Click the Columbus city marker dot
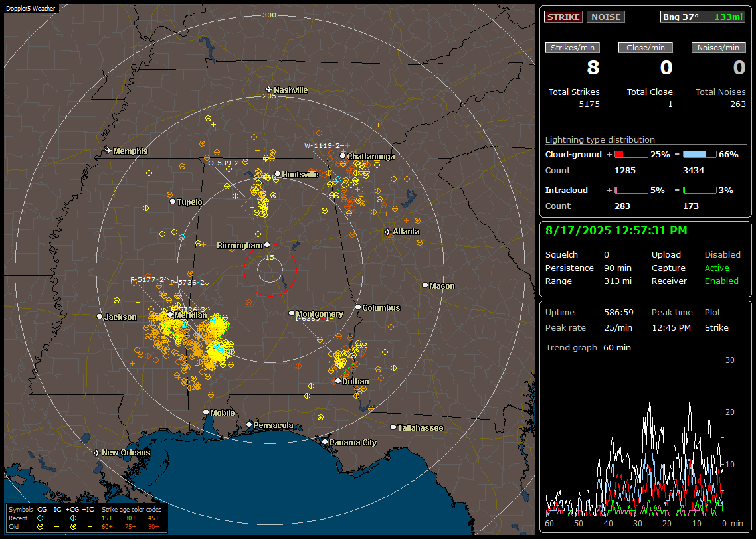Viewport: 756px width, 539px height. tap(358, 307)
